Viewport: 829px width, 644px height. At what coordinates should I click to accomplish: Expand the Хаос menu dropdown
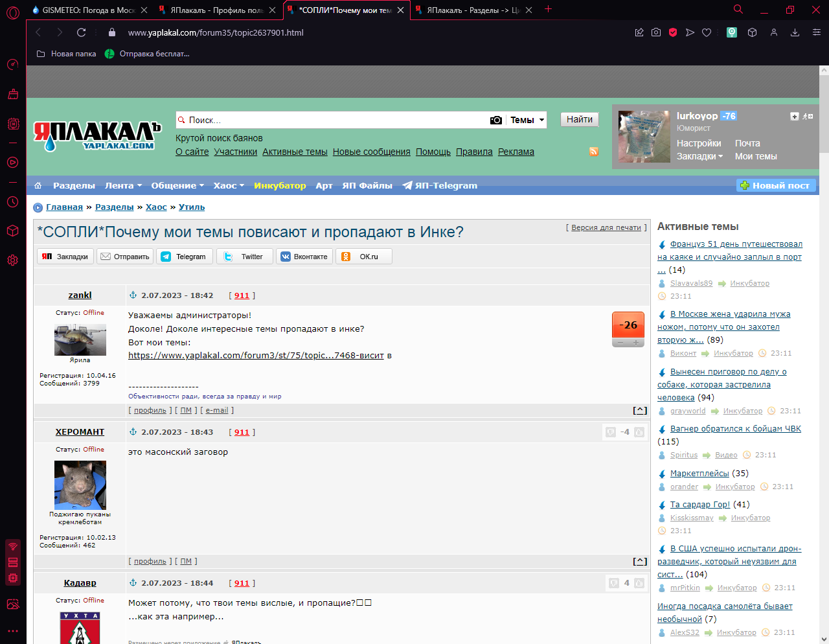coord(229,185)
